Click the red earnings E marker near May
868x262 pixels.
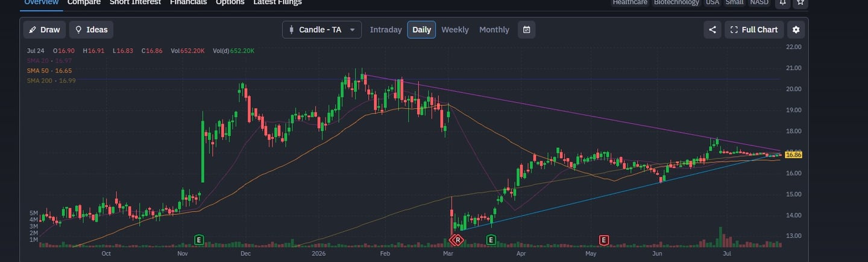603,240
